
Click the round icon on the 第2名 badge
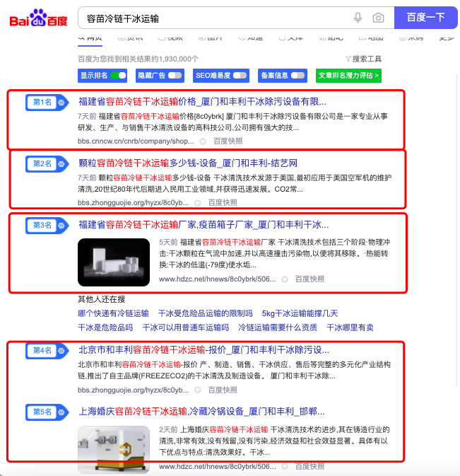pos(61,164)
